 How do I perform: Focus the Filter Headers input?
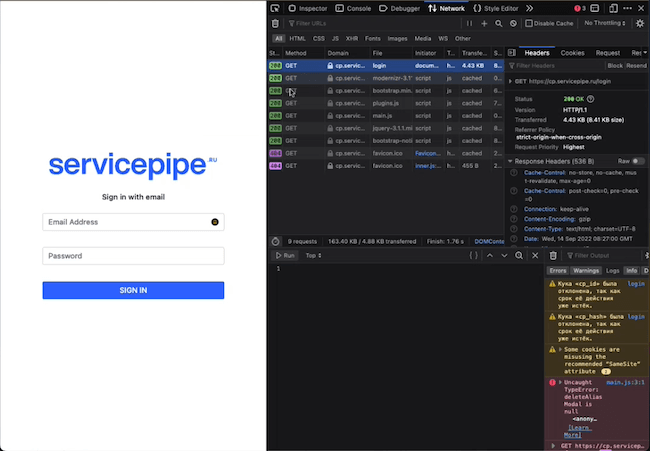(x=555, y=65)
